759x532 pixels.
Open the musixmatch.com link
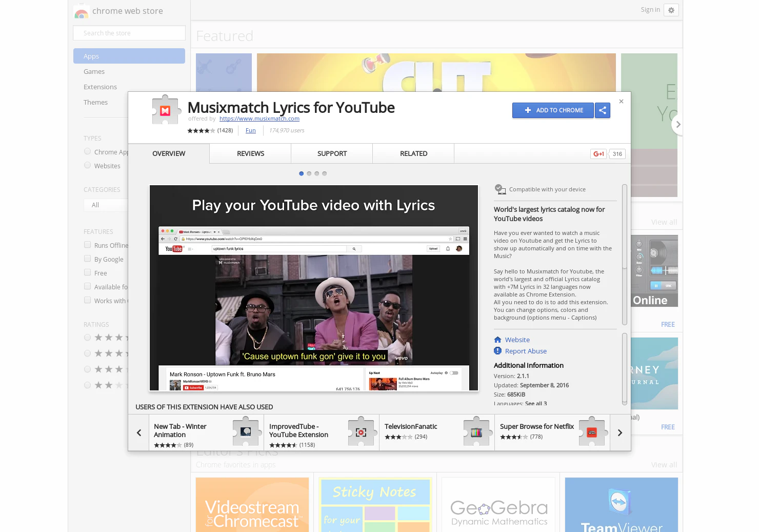click(259, 119)
